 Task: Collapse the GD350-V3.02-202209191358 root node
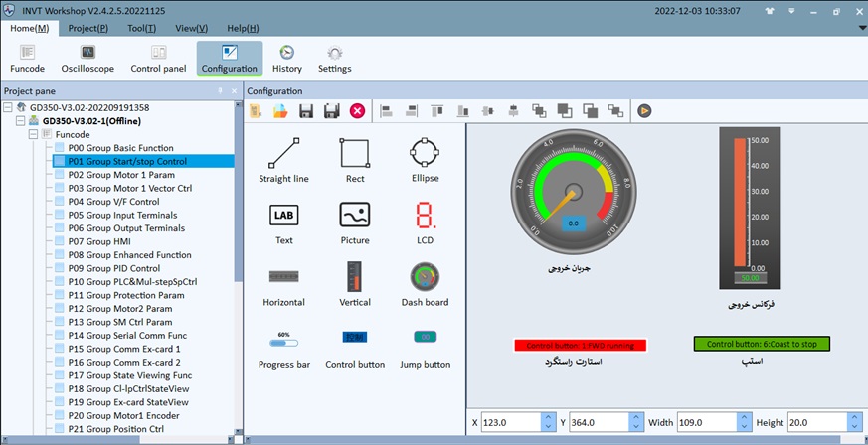point(8,107)
